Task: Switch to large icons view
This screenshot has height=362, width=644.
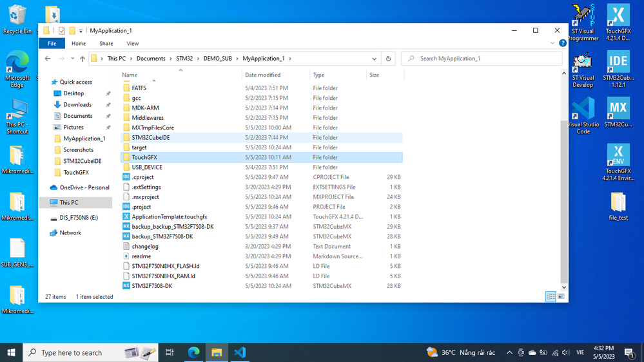Action: (561, 297)
